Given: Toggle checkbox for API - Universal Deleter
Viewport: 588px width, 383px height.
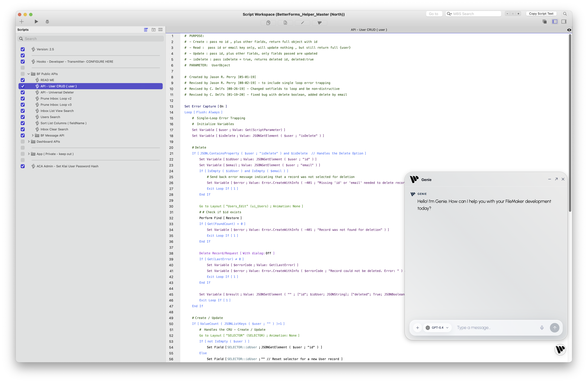Looking at the screenshot, I should tap(23, 93).
